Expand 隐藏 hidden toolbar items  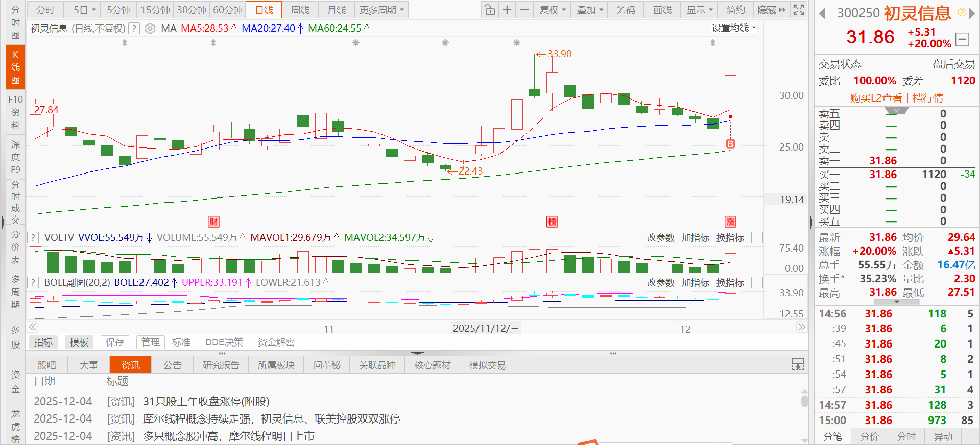pos(772,10)
